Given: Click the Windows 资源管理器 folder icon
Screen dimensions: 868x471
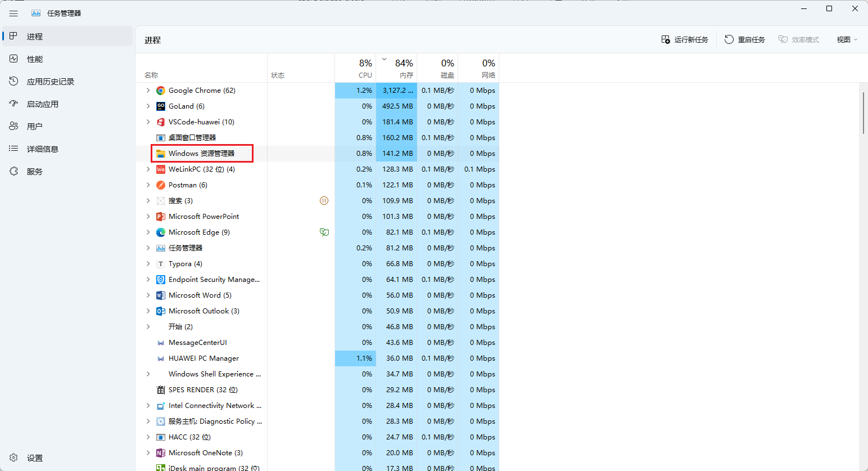Looking at the screenshot, I should [x=161, y=154].
